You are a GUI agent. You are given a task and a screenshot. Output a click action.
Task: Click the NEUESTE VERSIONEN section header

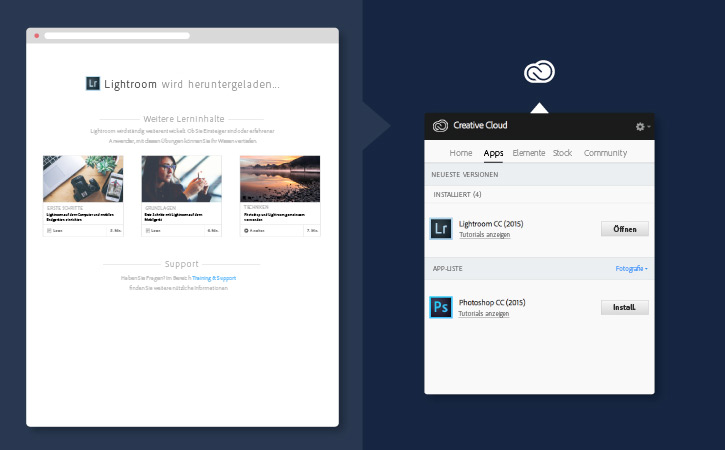(x=465, y=174)
